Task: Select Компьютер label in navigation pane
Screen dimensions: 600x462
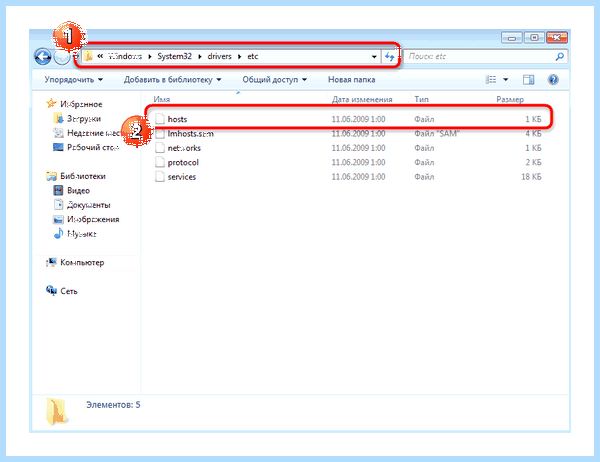Action: tap(82, 263)
